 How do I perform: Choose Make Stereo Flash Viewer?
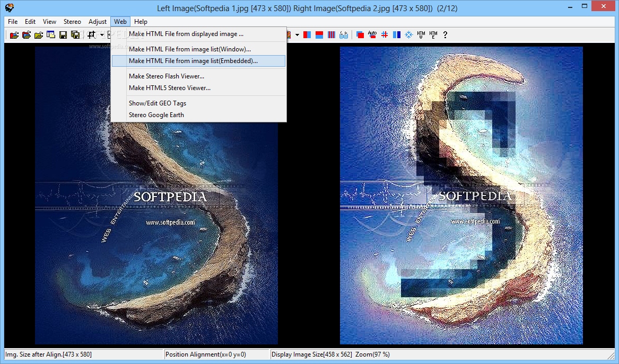[x=198, y=76]
